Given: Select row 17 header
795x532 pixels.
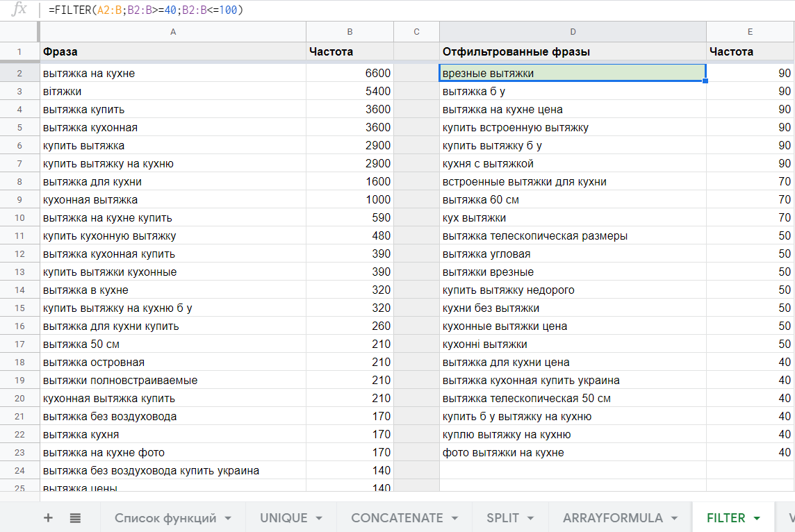Looking at the screenshot, I should tap(19, 344).
